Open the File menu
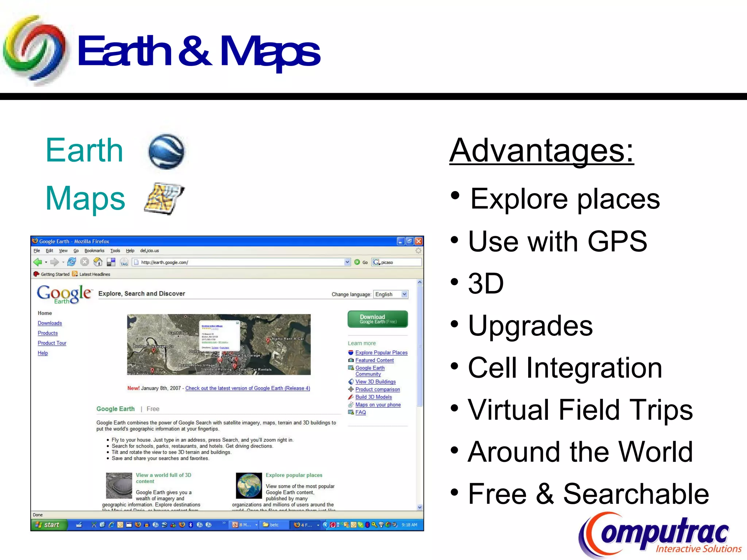This screenshot has height=560, width=747. (37, 250)
